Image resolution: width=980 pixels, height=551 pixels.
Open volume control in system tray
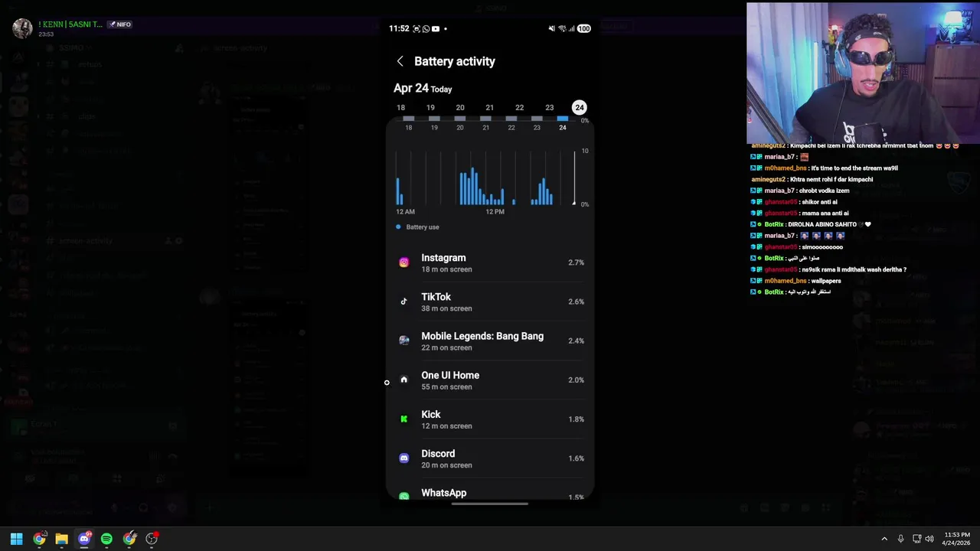point(929,539)
